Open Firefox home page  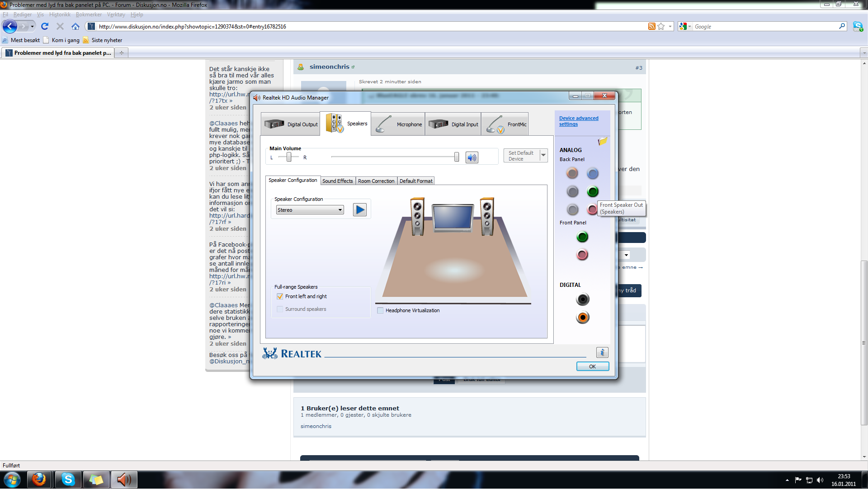point(75,26)
